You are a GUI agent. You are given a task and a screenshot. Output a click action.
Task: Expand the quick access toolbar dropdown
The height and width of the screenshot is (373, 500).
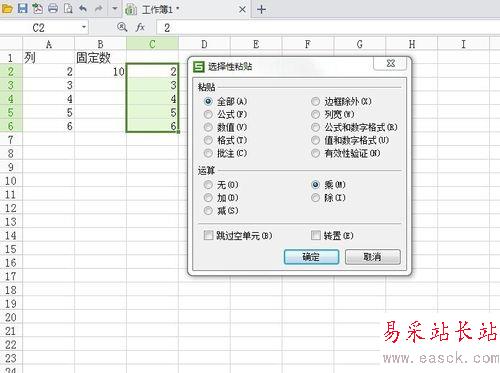coord(115,8)
